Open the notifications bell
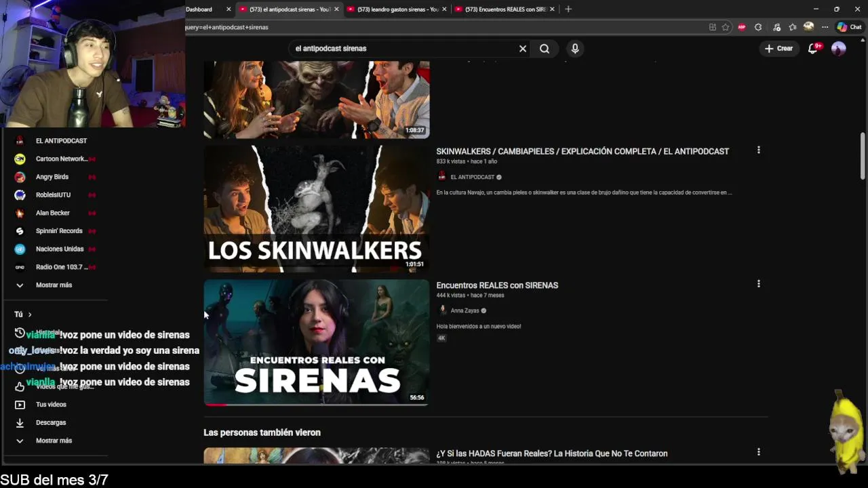The image size is (868, 488). click(x=813, y=48)
